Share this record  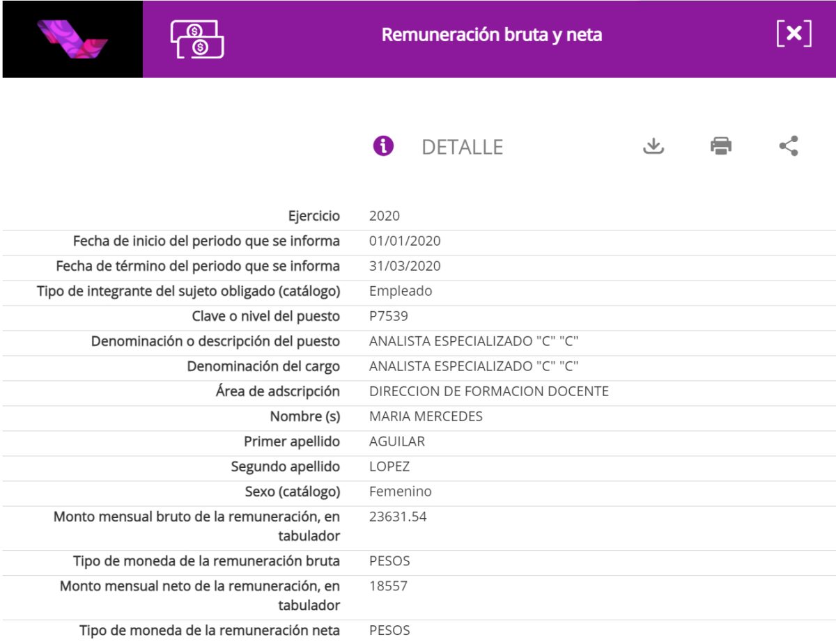click(789, 146)
